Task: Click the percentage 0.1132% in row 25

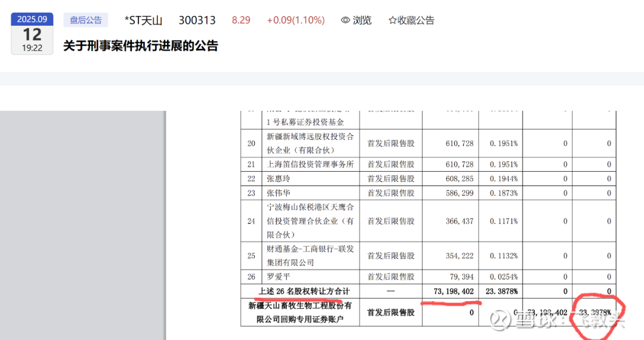Action: click(x=503, y=255)
